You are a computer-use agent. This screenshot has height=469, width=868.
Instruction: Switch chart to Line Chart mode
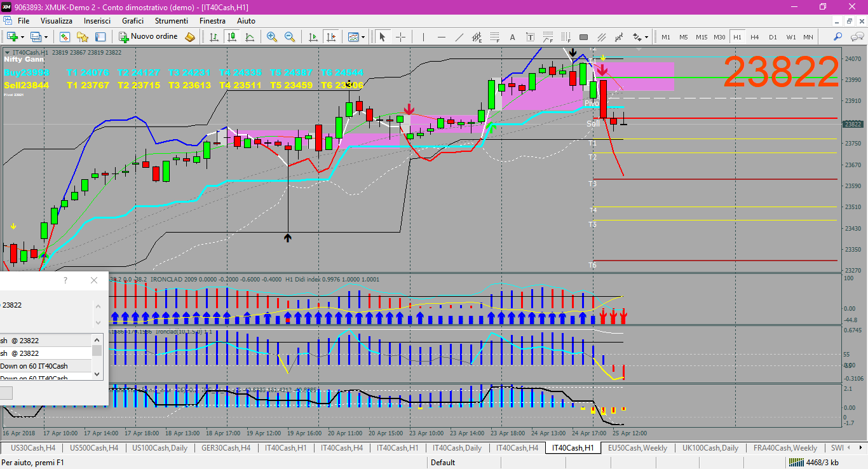point(250,37)
